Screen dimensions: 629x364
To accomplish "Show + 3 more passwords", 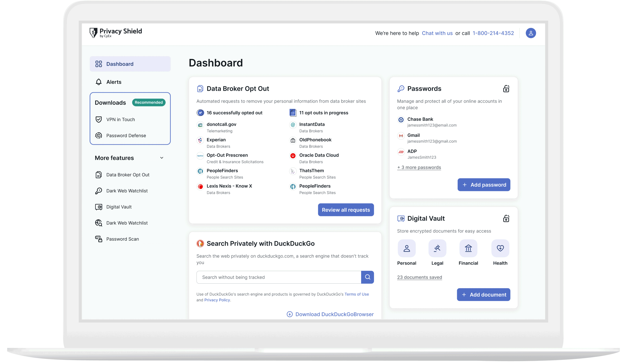I will click(419, 167).
